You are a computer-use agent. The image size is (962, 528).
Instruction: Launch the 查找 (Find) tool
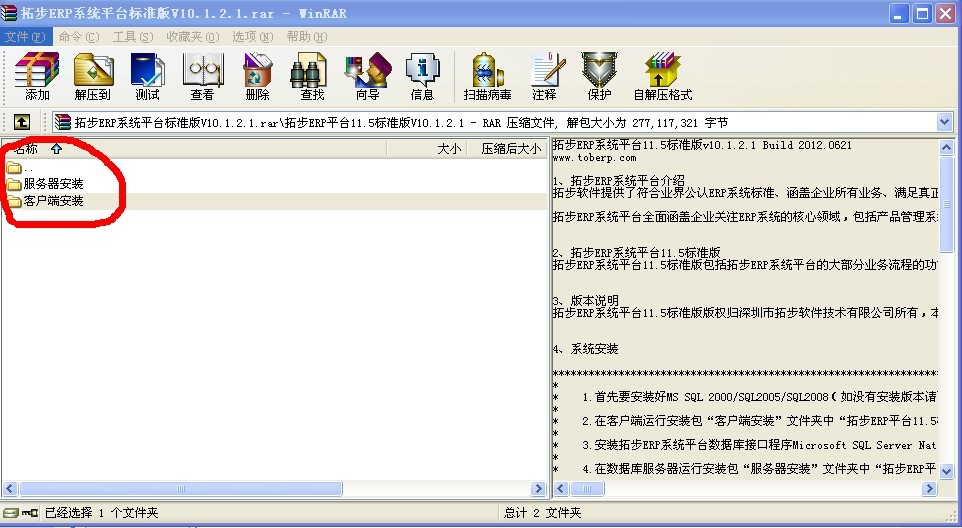tap(312, 76)
